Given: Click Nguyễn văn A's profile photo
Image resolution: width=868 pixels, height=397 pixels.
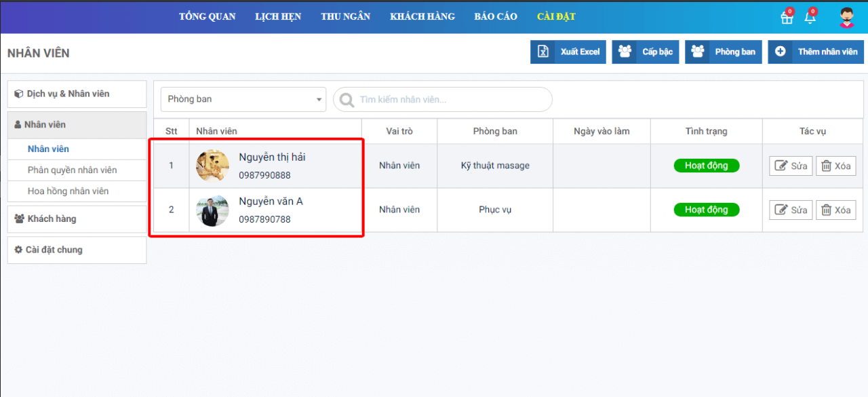Looking at the screenshot, I should 212,210.
